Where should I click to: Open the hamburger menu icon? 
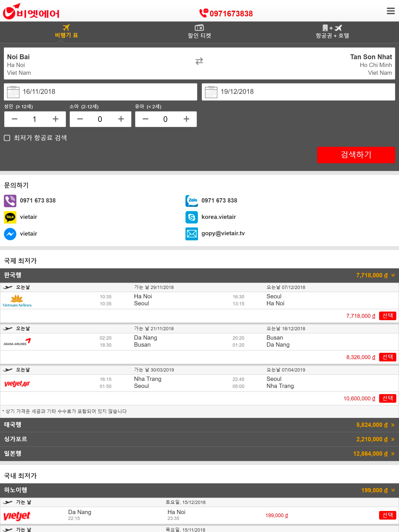coord(390,11)
